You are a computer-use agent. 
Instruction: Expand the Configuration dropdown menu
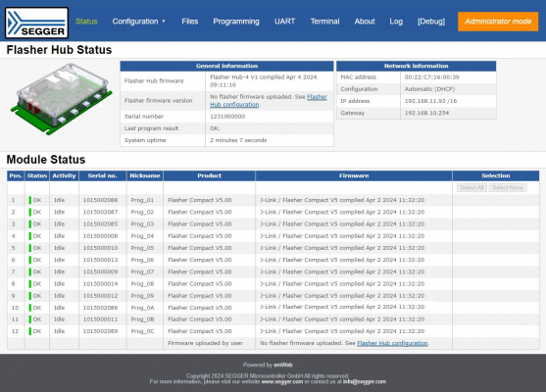[x=138, y=22]
